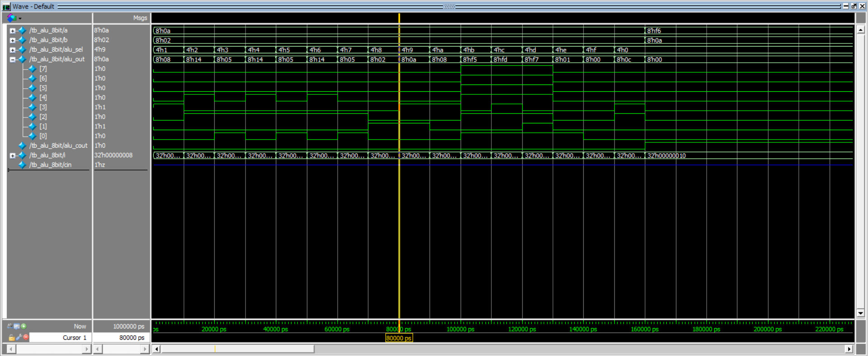Click values pane scroll-right arrow
Image resolution: width=868 pixels, height=356 pixels.
coord(145,349)
